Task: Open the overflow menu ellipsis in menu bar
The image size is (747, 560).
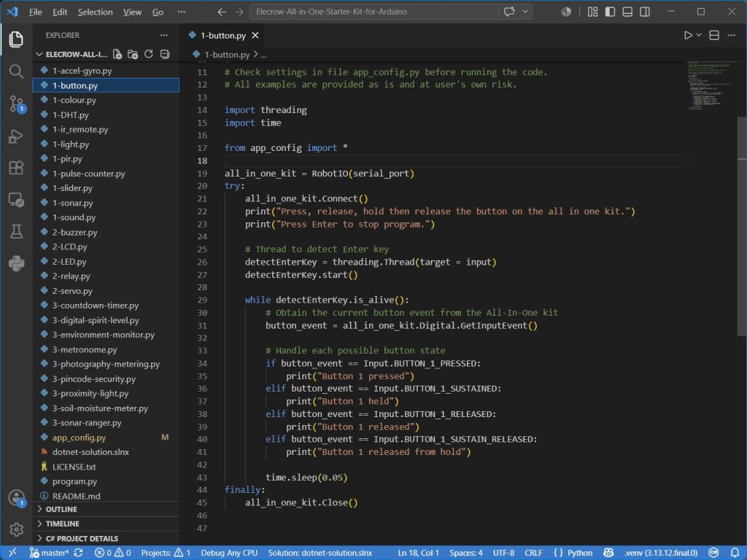Action: pyautogui.click(x=181, y=12)
